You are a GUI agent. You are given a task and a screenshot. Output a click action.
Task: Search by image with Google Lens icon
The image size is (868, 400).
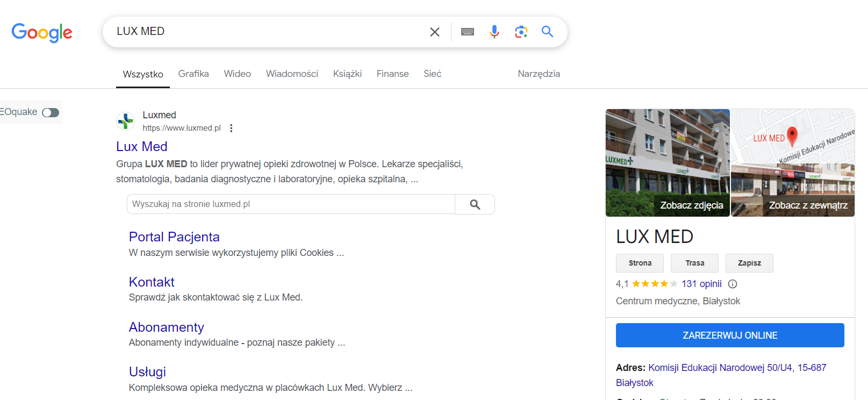(521, 32)
